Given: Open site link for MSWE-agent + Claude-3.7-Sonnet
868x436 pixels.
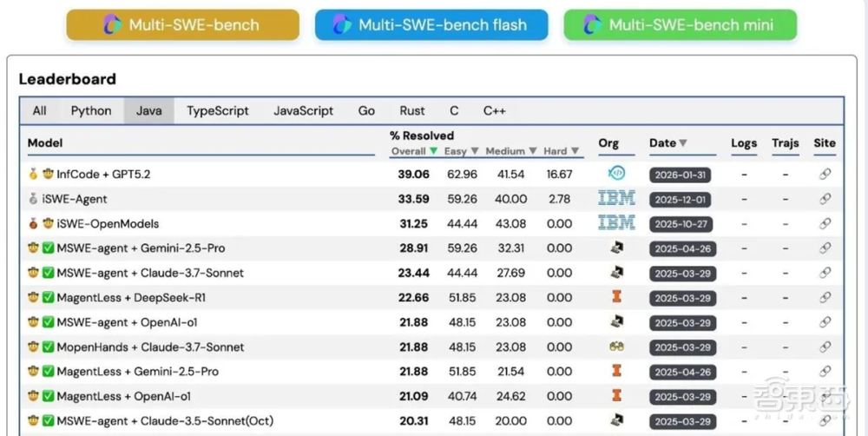Looking at the screenshot, I should [x=825, y=273].
